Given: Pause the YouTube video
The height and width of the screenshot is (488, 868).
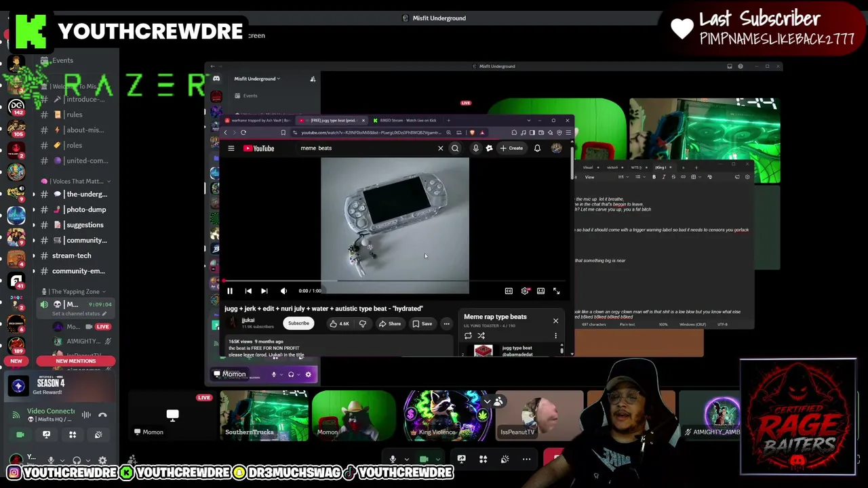Looking at the screenshot, I should pyautogui.click(x=230, y=291).
